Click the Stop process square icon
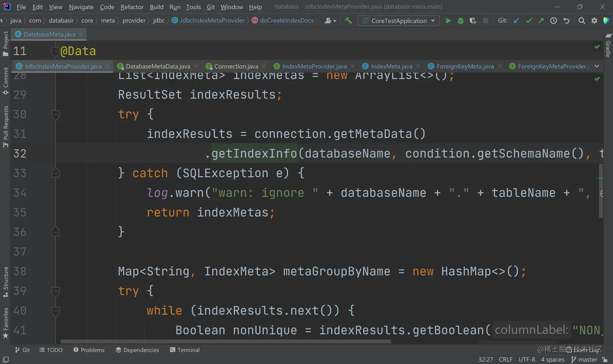Viewport: 613px width, 364px height. pyautogui.click(x=486, y=21)
